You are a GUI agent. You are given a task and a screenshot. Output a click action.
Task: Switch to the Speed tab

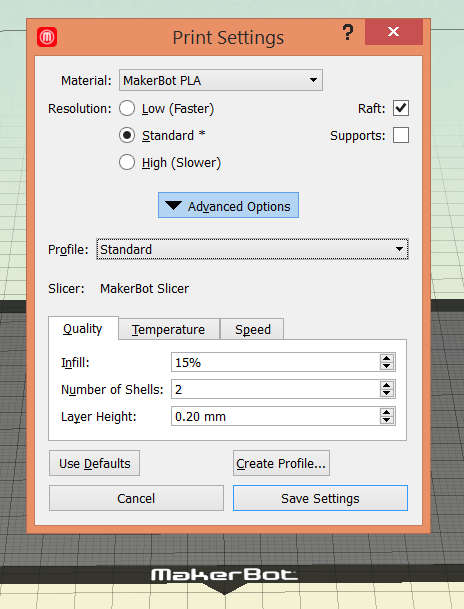coord(252,329)
